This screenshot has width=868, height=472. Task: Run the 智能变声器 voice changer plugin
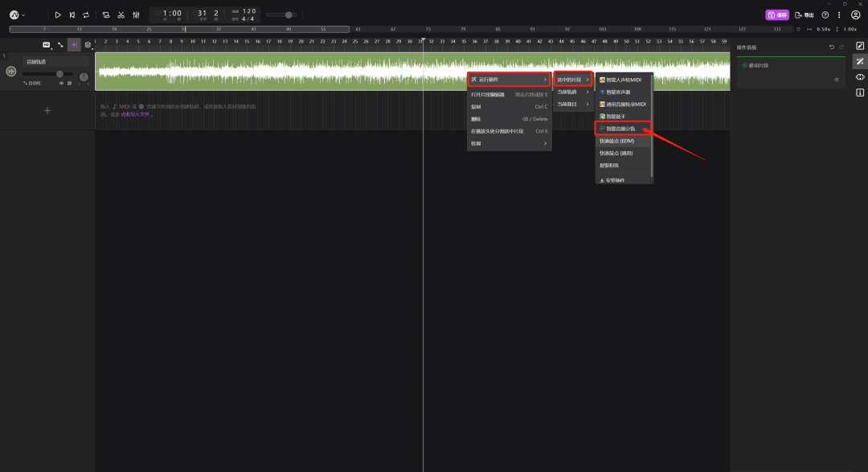coord(623,92)
